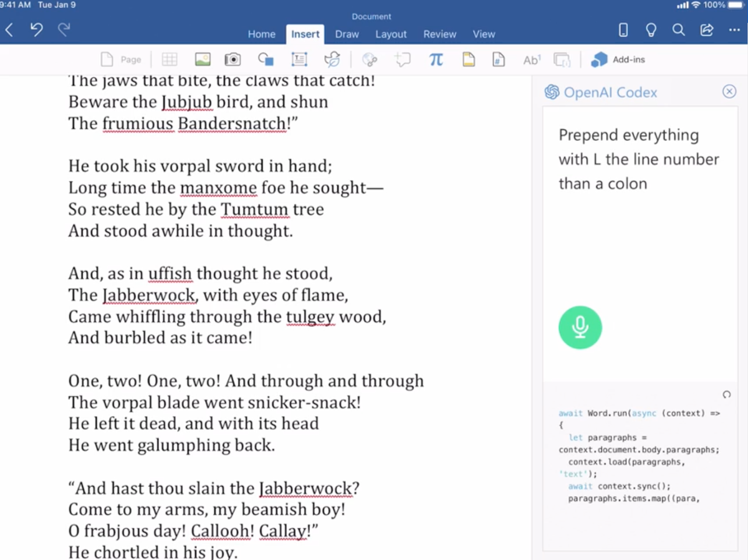
Task: Insert a shape
Action: (266, 60)
